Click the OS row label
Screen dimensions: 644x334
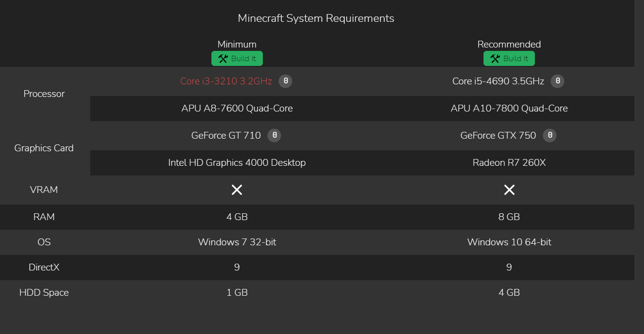coord(44,242)
